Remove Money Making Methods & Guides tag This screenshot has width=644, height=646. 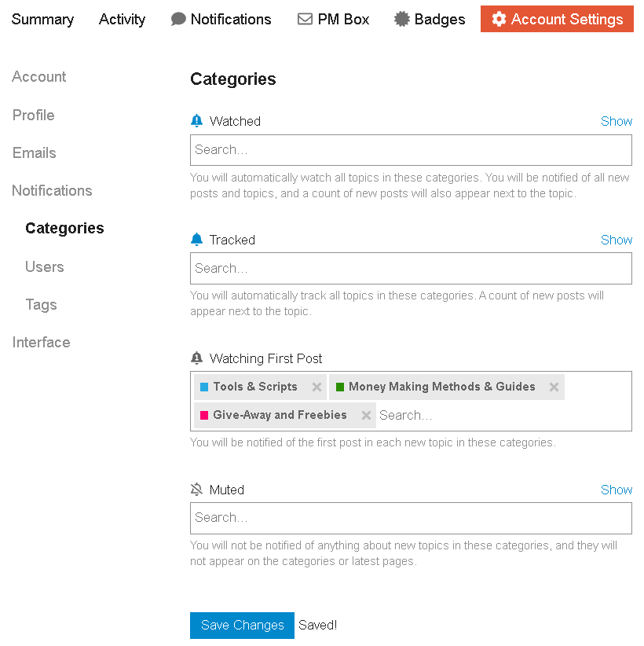click(554, 387)
